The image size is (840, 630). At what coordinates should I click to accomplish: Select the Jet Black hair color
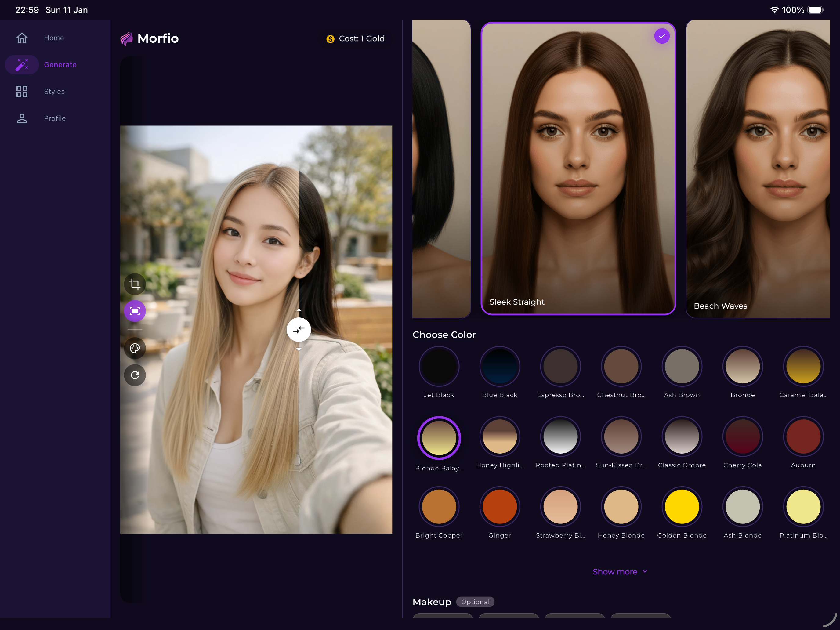click(x=439, y=367)
